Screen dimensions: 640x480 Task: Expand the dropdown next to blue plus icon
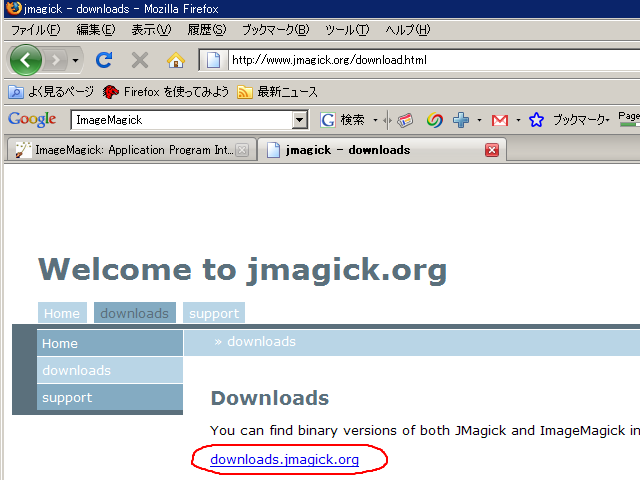pyautogui.click(x=479, y=120)
